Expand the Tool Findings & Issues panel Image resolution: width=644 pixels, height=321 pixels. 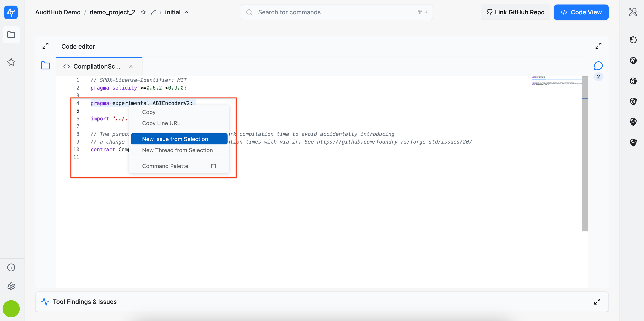(597, 301)
